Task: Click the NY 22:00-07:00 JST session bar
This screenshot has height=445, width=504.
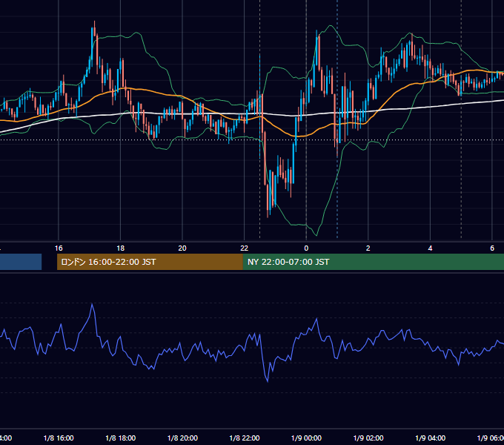Action: (373, 262)
